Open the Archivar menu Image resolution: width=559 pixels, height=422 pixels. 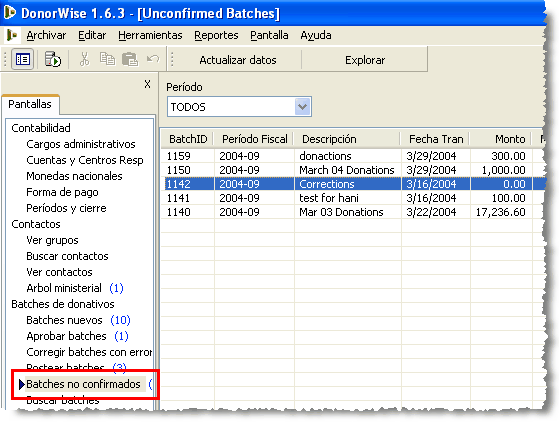(46, 35)
